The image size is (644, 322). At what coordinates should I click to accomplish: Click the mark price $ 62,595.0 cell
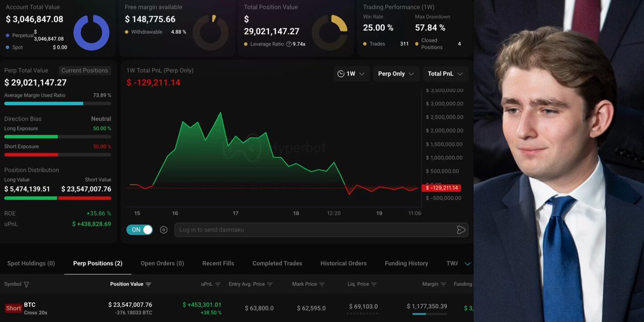311,308
